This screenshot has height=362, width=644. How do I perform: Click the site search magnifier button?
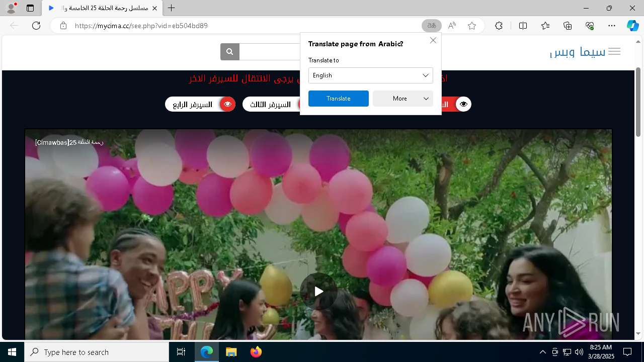230,52
